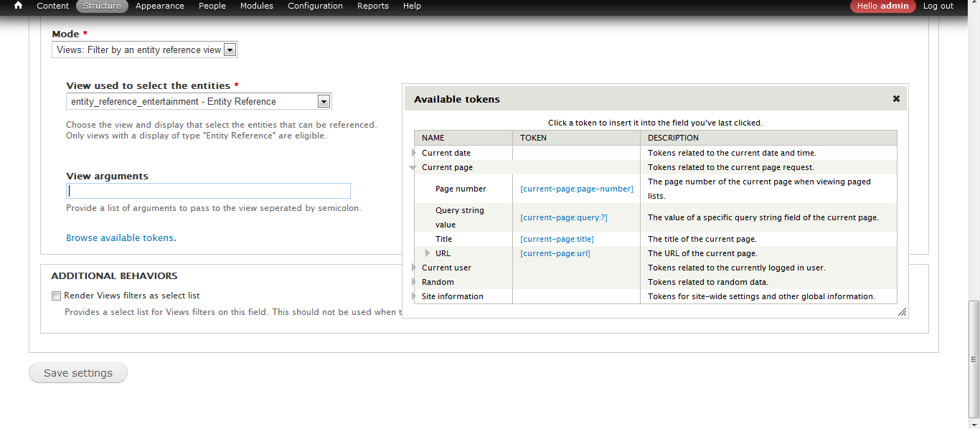
Task: Close the Available tokens dialog
Action: coord(895,98)
